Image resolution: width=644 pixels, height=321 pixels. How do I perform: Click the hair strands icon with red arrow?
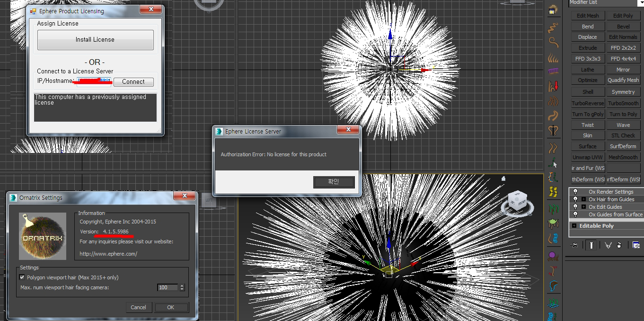[x=553, y=86]
